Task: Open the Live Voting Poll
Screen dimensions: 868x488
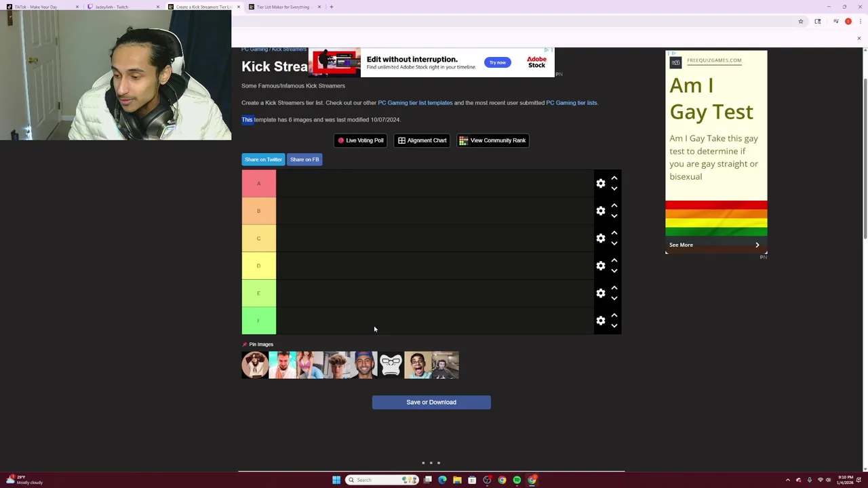Action: tap(361, 140)
